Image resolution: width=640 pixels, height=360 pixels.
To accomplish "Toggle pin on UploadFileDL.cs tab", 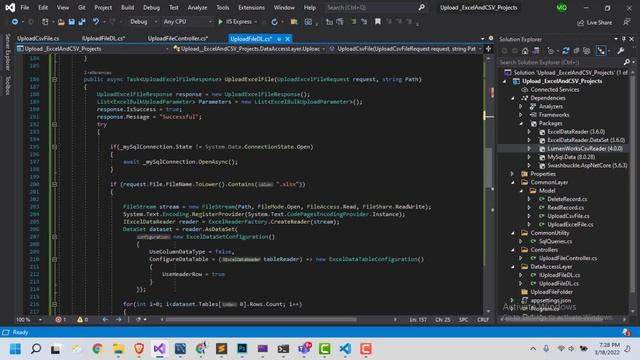I will click(279, 39).
